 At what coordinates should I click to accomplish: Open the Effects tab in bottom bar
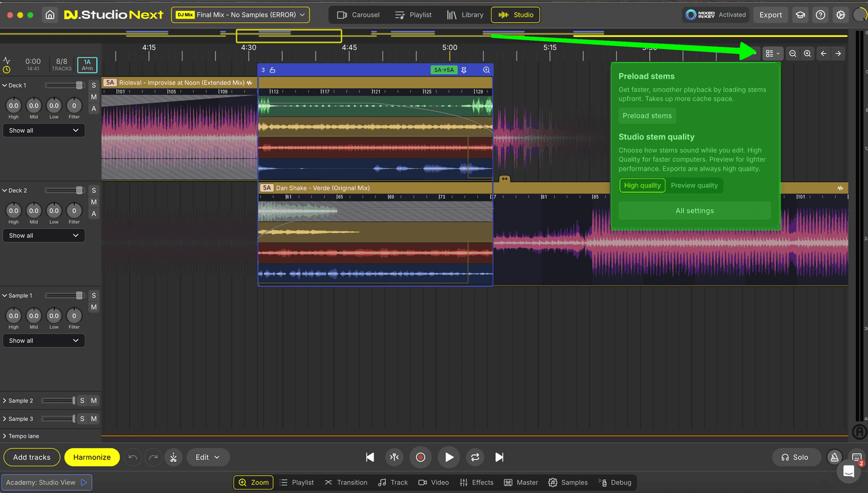coord(476,482)
